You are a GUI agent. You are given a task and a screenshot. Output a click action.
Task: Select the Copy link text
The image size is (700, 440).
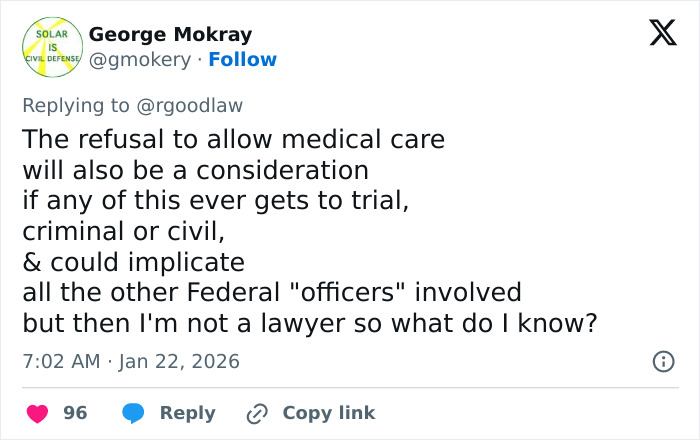(328, 413)
